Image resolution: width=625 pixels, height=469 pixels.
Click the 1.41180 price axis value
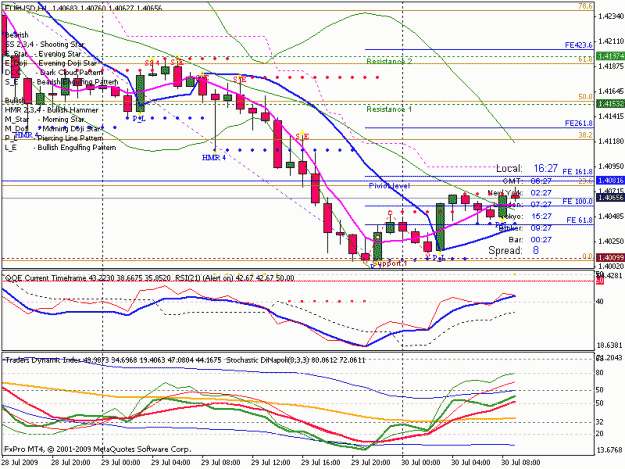(x=611, y=141)
